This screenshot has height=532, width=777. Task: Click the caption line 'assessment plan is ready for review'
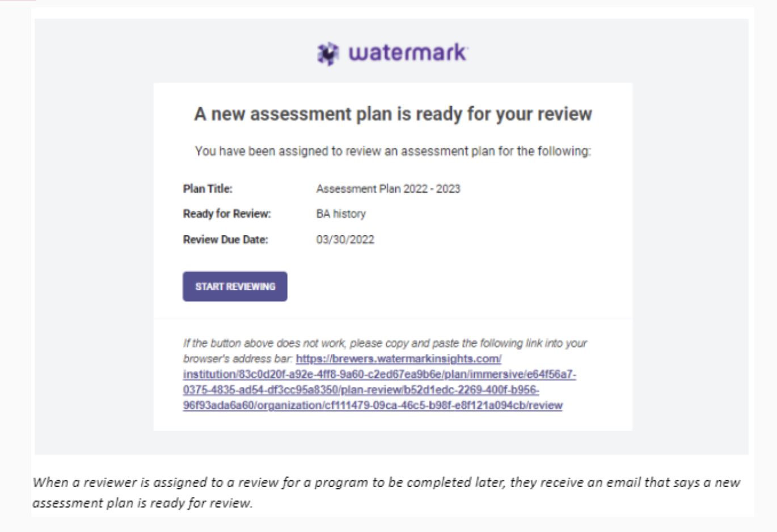[142, 503]
